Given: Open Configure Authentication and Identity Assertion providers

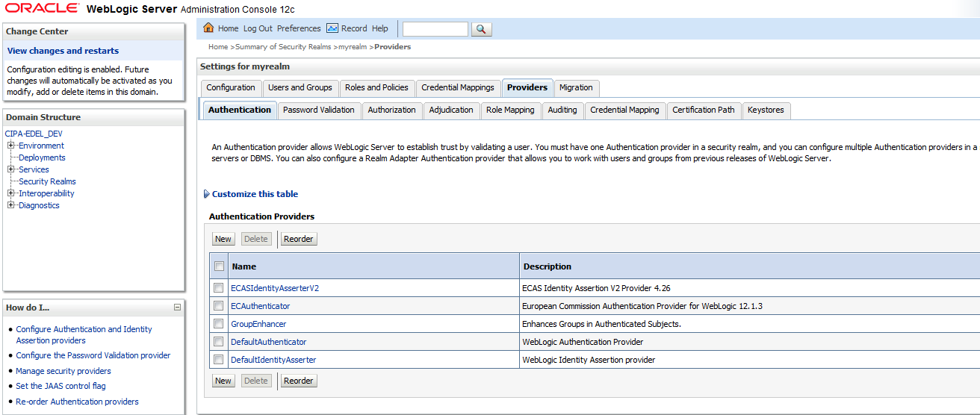Looking at the screenshot, I should click(x=84, y=334).
